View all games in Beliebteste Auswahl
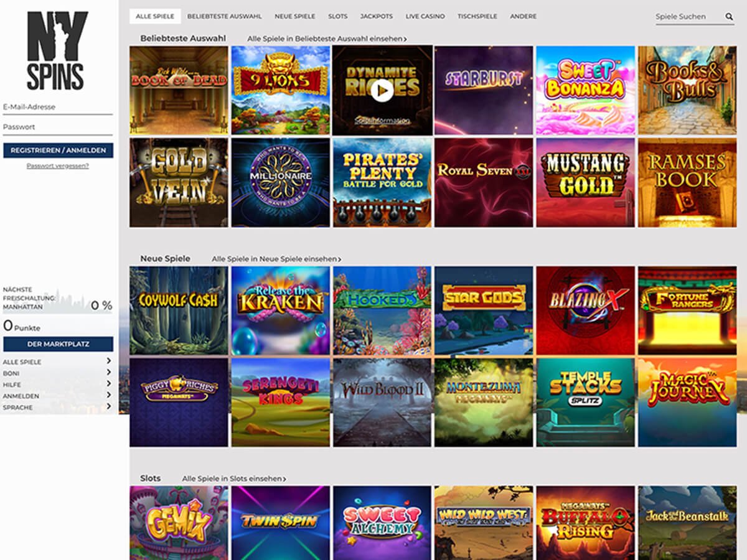Image resolution: width=747 pixels, height=560 pixels. pyautogui.click(x=327, y=39)
